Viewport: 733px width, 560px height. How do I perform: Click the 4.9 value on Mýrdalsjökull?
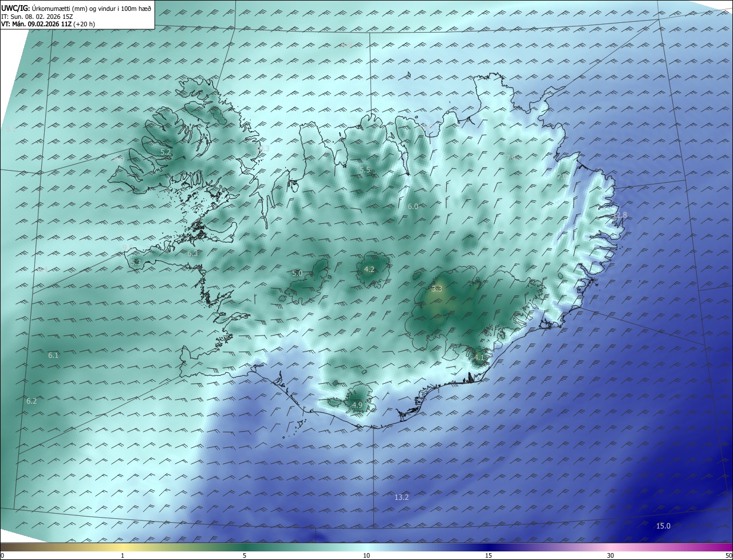357,405
